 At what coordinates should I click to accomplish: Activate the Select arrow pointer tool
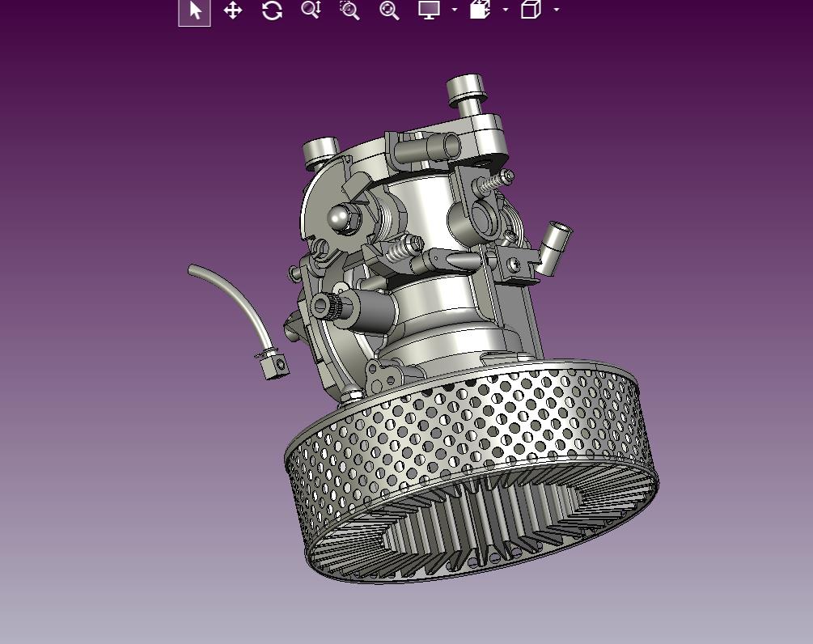point(194,11)
